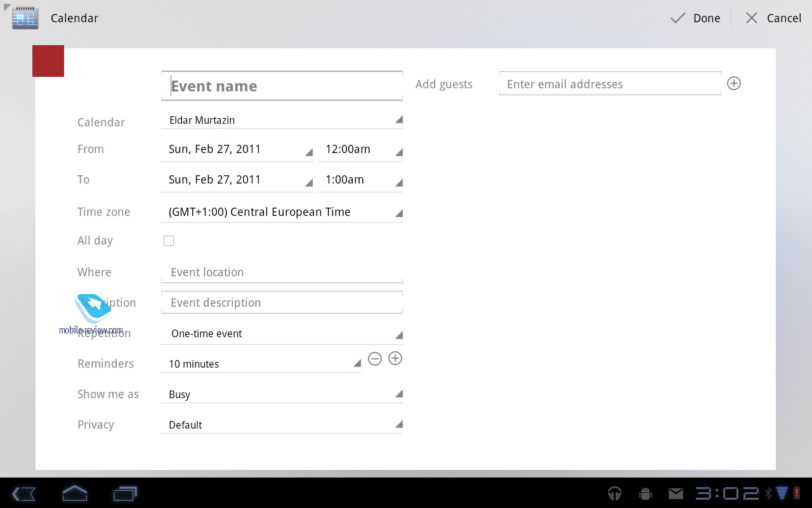
Task: Go to home screen via Home icon
Action: pos(74,493)
